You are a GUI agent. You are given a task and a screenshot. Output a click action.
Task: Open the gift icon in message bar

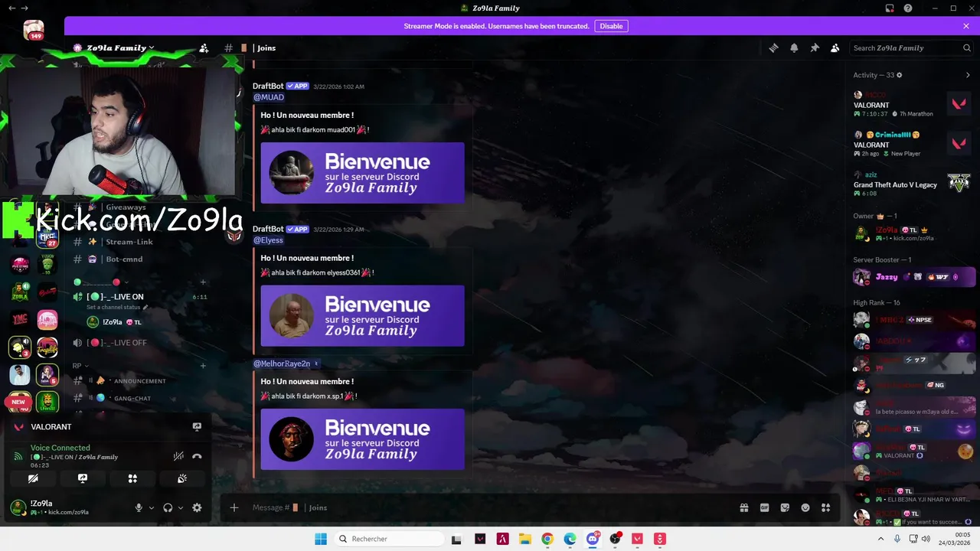click(x=743, y=507)
